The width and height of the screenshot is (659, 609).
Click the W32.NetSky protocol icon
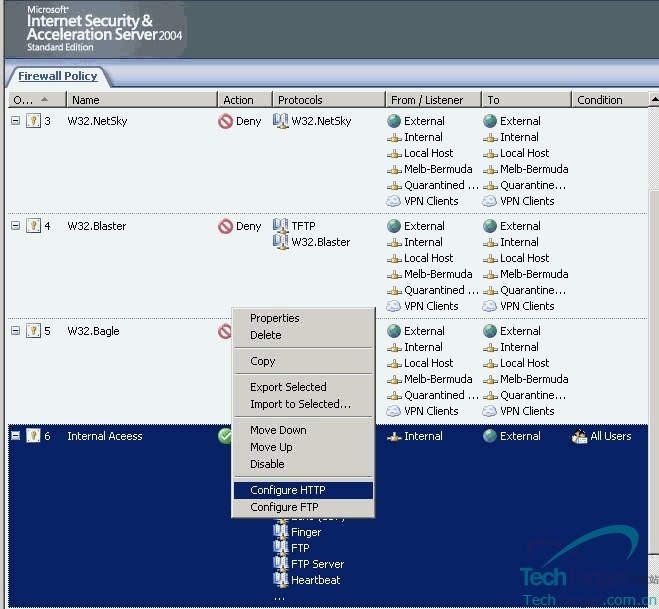coord(281,121)
